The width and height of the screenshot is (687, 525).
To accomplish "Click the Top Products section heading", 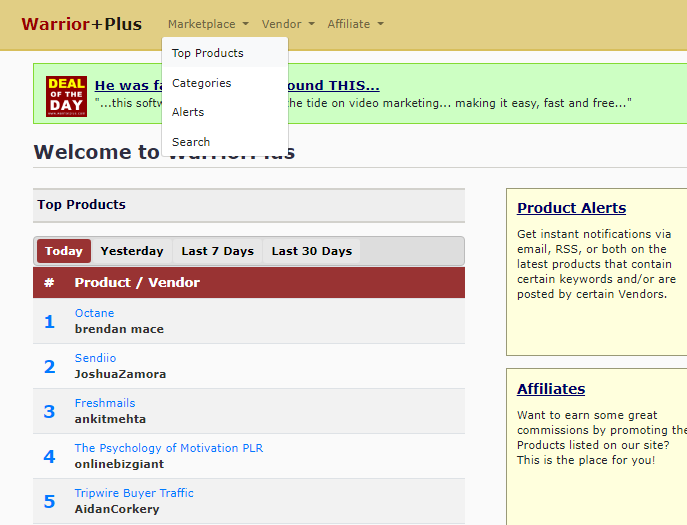I will [x=81, y=205].
